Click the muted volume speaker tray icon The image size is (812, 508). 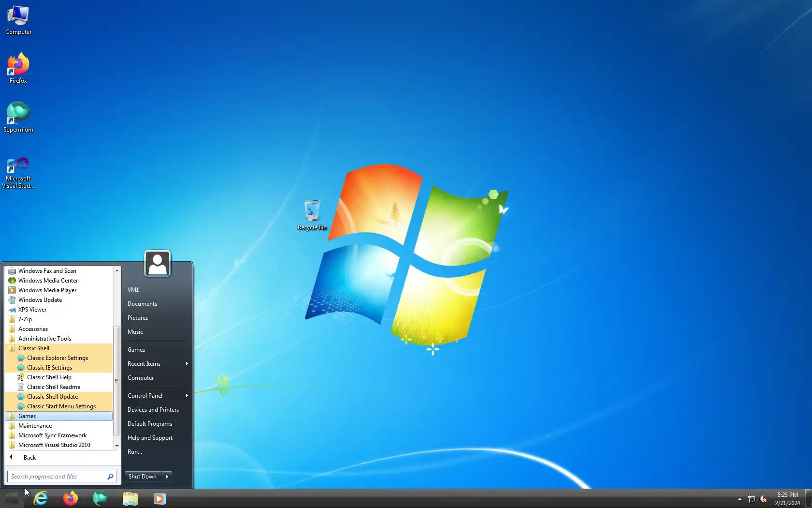click(x=763, y=499)
